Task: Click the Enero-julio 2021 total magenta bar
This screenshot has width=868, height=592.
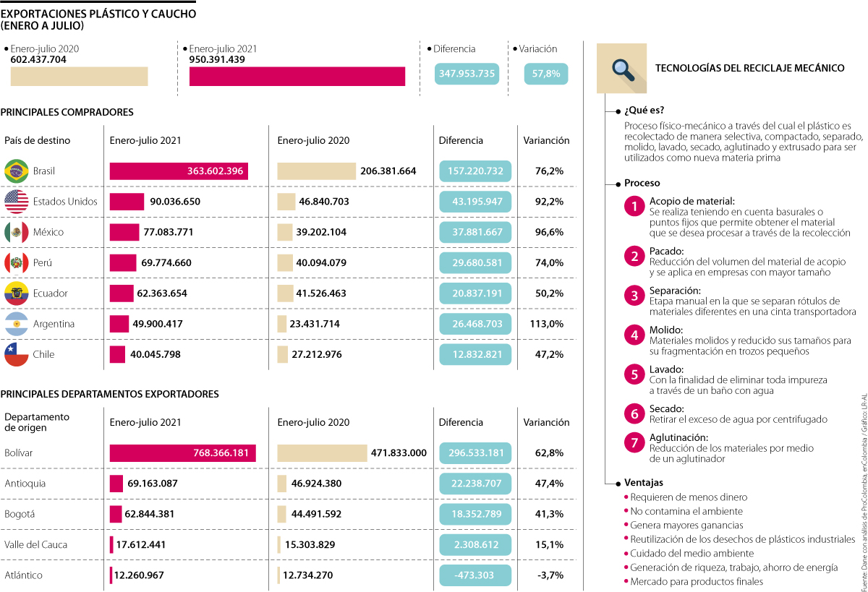Action: 297,77
